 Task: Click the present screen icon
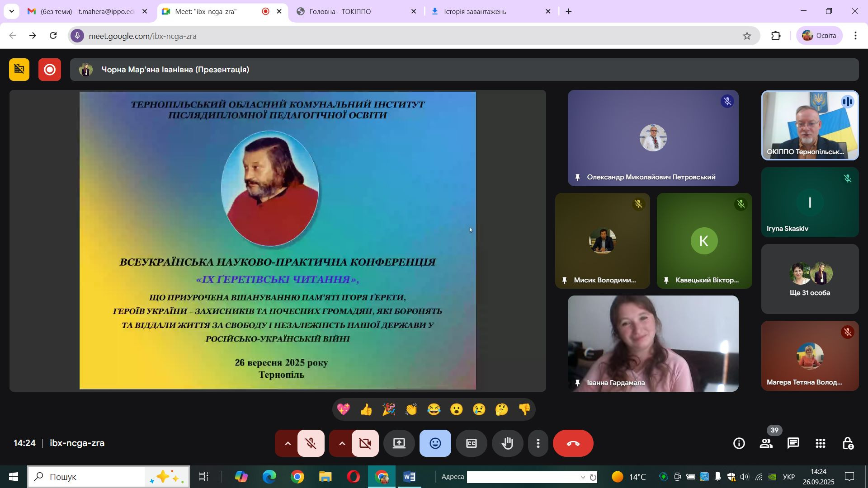pos(399,444)
